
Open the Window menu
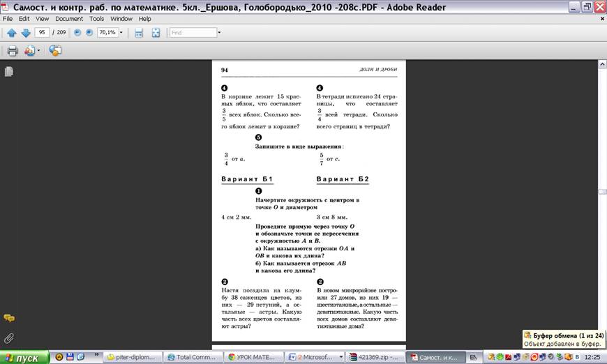(121, 19)
